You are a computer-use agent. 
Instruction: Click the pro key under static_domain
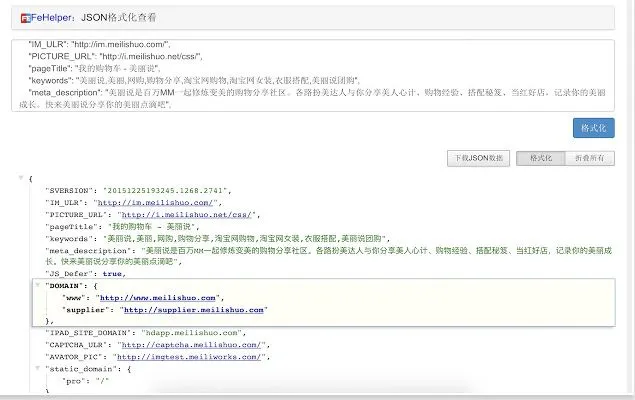tap(74, 381)
